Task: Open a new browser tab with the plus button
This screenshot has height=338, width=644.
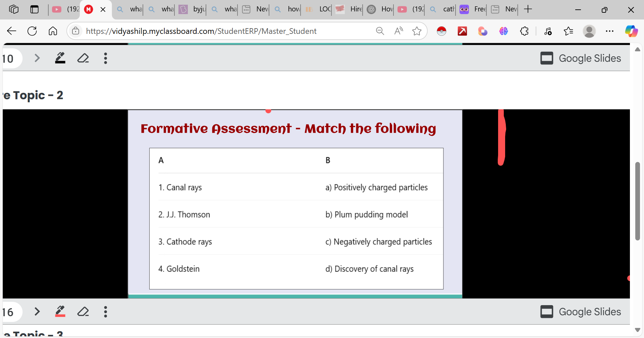Action: pos(528,9)
